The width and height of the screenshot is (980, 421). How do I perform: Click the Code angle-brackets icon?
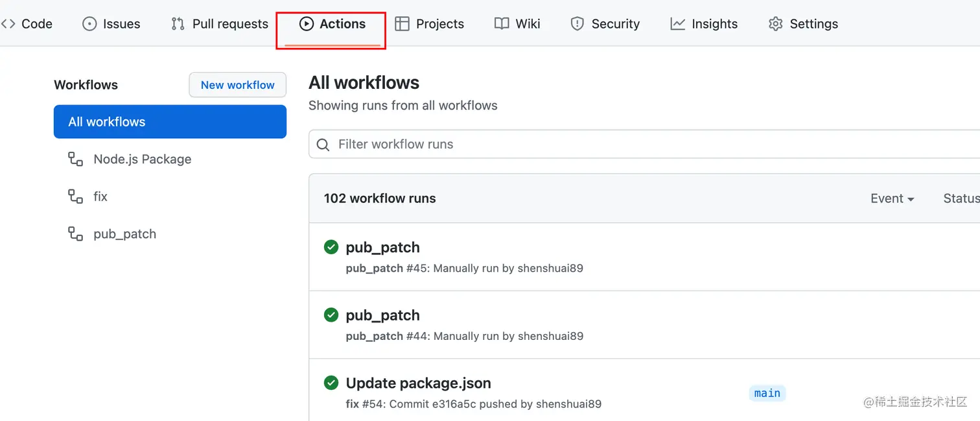point(8,24)
